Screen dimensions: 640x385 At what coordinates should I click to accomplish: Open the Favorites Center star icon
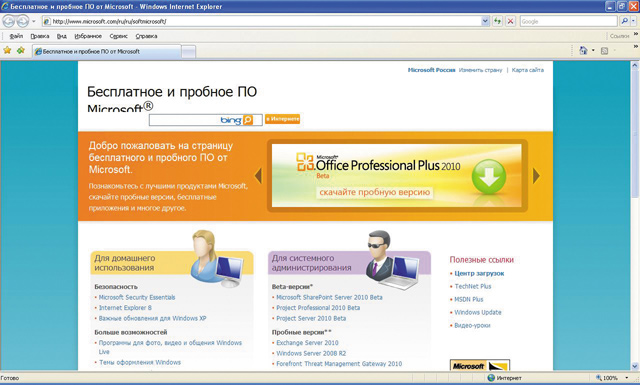pos(7,50)
